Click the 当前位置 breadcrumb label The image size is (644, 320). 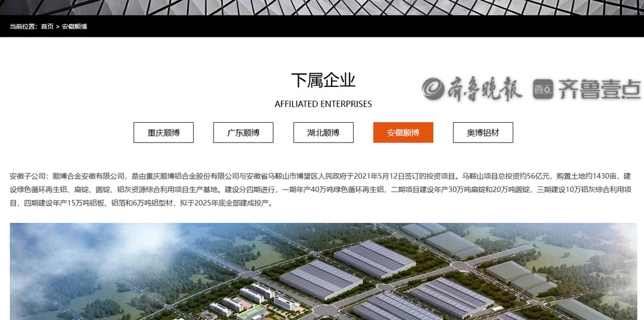tap(24, 27)
